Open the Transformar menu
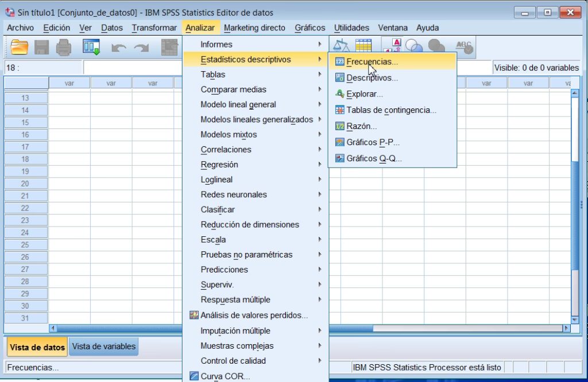This screenshot has height=382, width=588. click(x=154, y=28)
